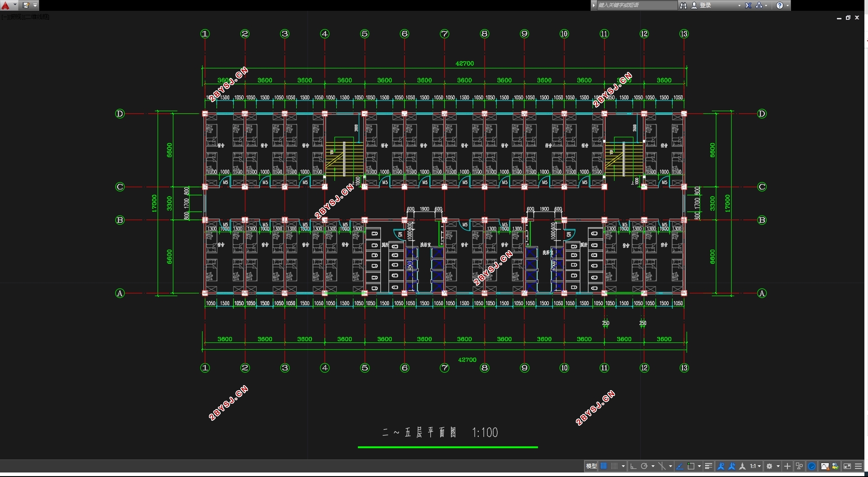Image resolution: width=868 pixels, height=477 pixels.
Task: Minimize the drawing window
Action: tap(839, 18)
